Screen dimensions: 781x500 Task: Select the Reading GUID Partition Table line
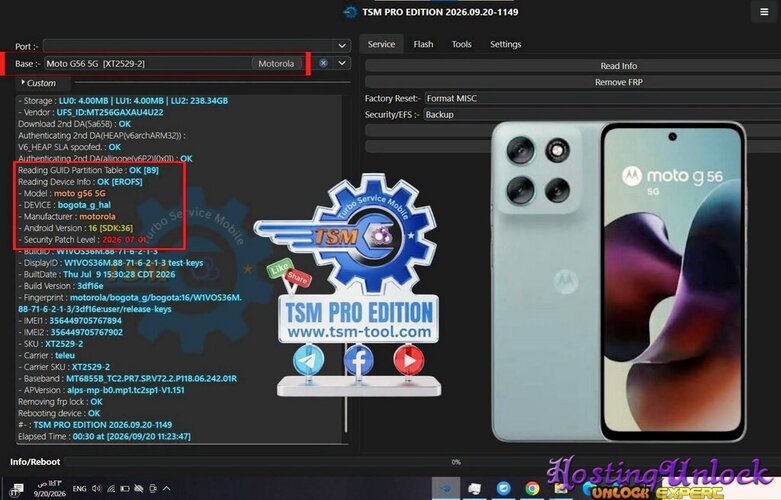pyautogui.click(x=88, y=170)
